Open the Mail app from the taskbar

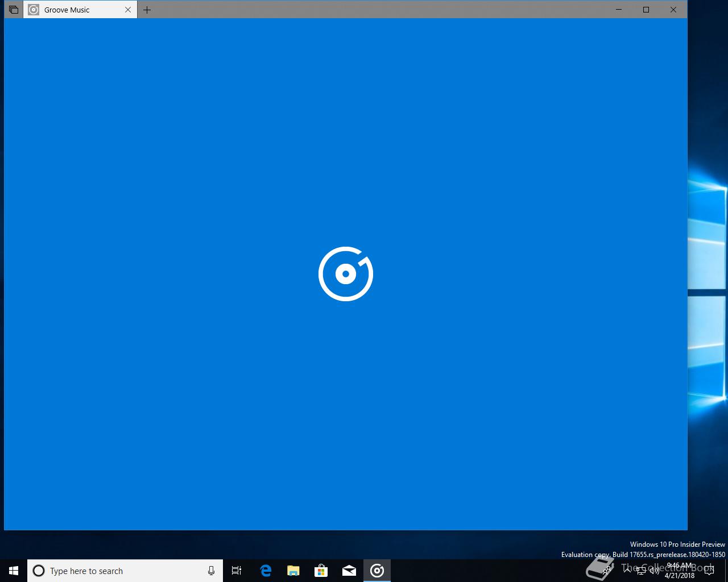[x=349, y=571]
